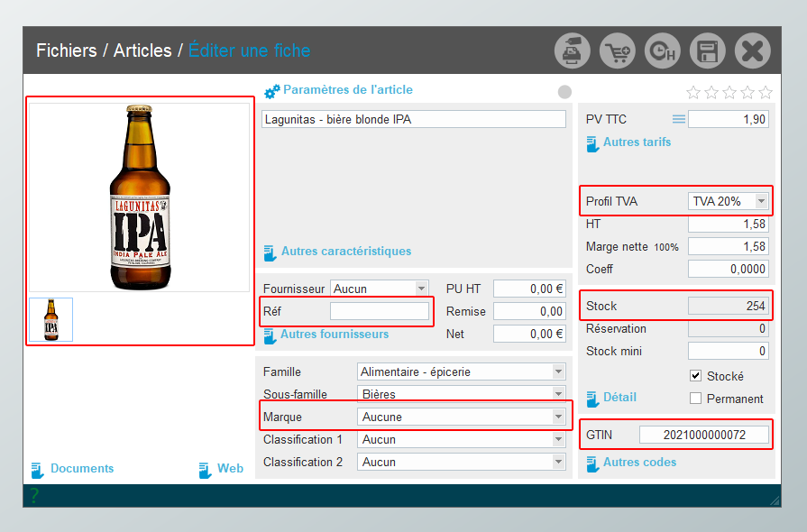Select the small beer bottle thumbnail
Viewport: 807px width, 532px height.
coord(51,319)
